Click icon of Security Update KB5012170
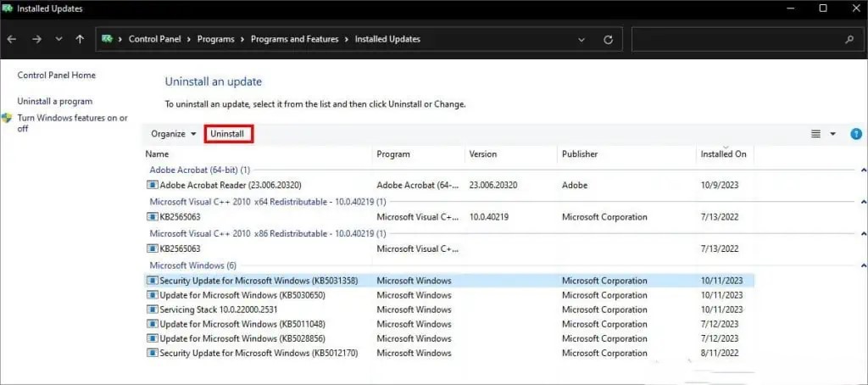Viewport: 868px width, 385px height. point(153,353)
